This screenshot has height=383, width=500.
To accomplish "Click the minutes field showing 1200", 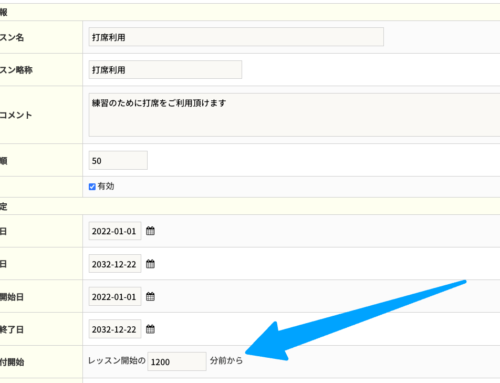I will pyautogui.click(x=177, y=361).
